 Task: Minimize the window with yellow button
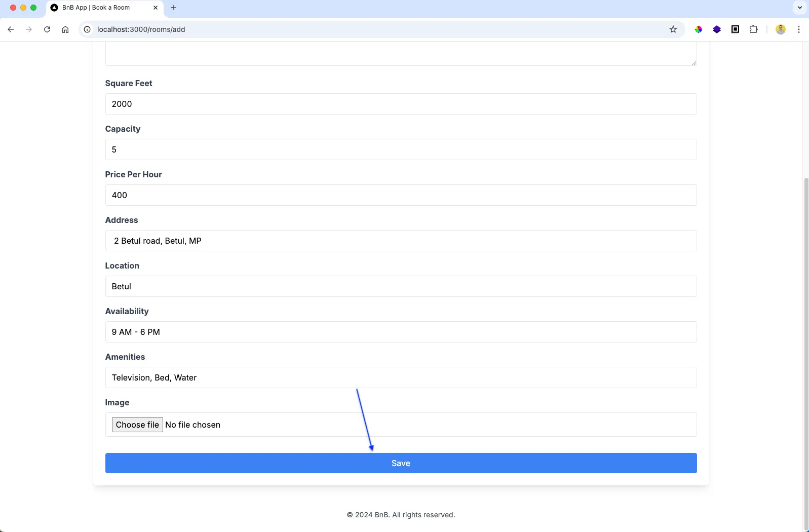click(x=23, y=8)
